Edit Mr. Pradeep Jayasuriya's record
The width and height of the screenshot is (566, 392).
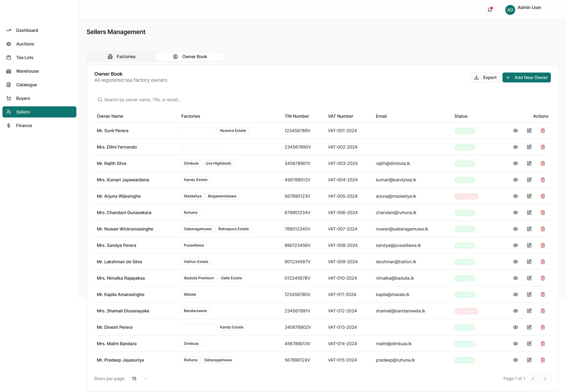click(529, 360)
